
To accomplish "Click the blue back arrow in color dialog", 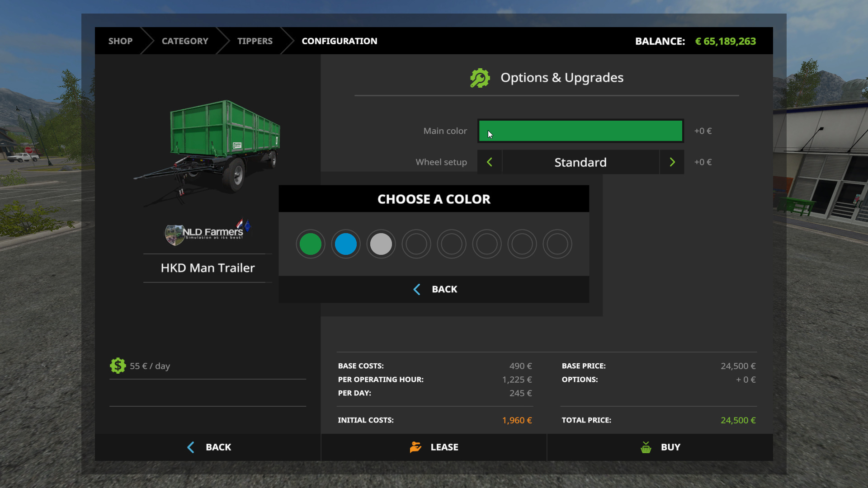I will 417,289.
